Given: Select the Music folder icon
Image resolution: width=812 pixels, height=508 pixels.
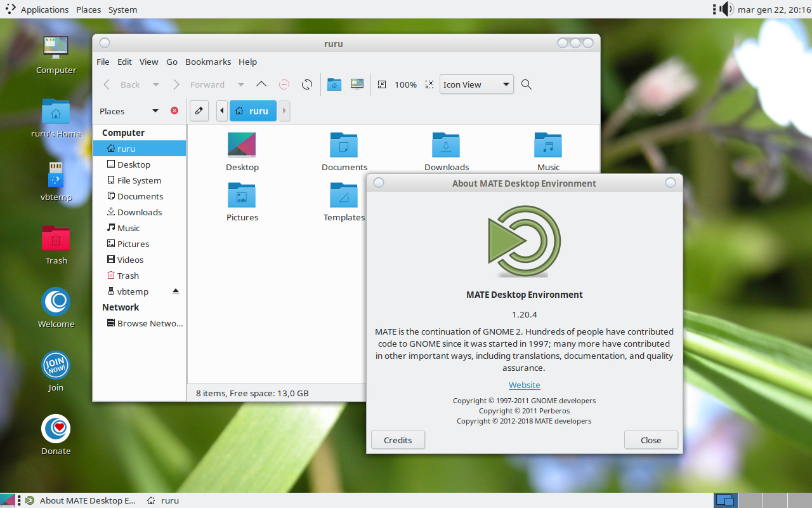Looking at the screenshot, I should tap(548, 145).
